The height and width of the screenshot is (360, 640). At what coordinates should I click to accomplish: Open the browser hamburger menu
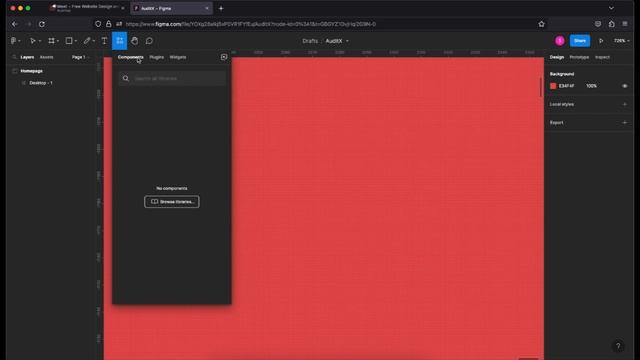625,24
